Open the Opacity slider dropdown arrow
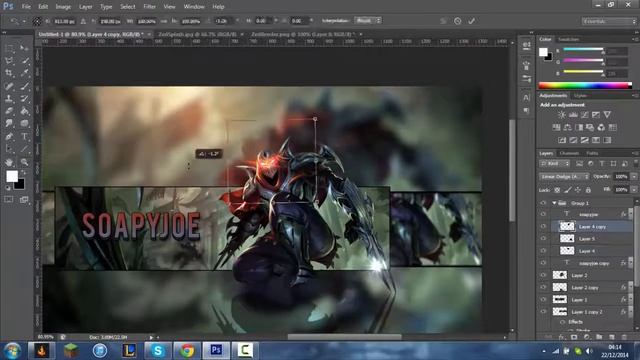This screenshot has width=640, height=360. coord(634,177)
